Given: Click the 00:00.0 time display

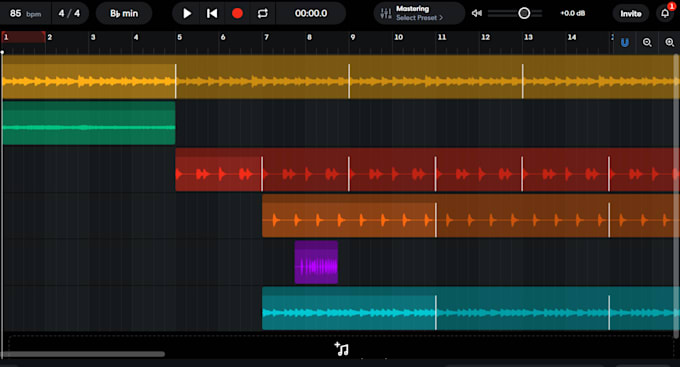Looking at the screenshot, I should pyautogui.click(x=311, y=13).
